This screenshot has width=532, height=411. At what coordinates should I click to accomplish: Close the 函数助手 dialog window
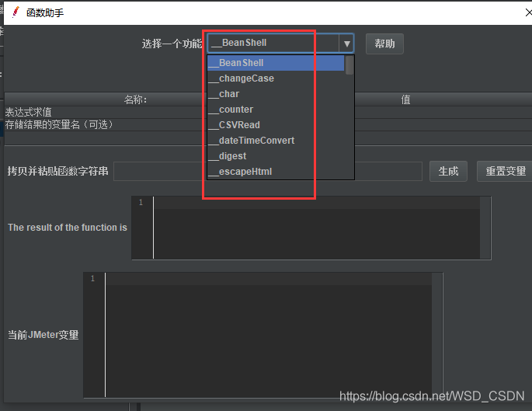[528, 12]
